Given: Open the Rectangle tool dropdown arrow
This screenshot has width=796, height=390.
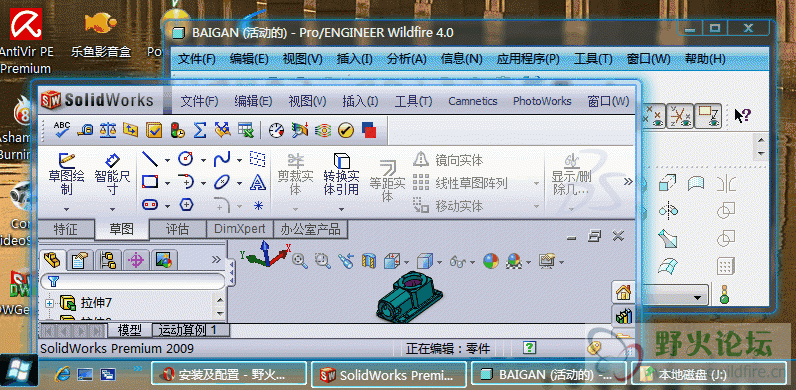Looking at the screenshot, I should coord(168,183).
